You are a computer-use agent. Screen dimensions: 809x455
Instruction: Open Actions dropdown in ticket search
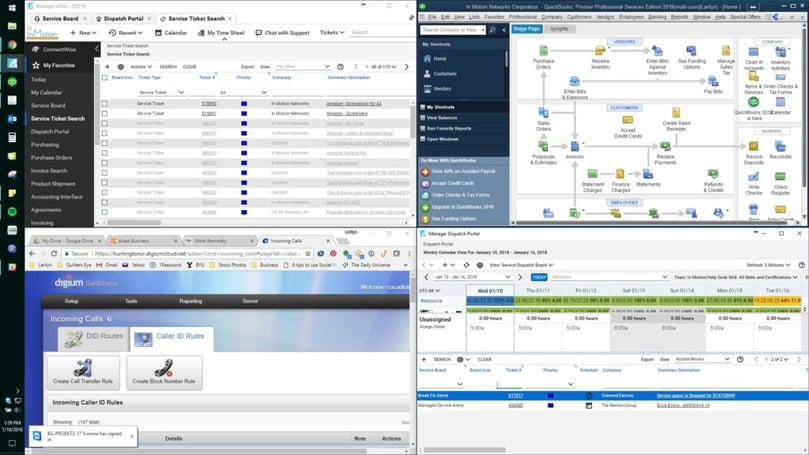click(x=141, y=67)
